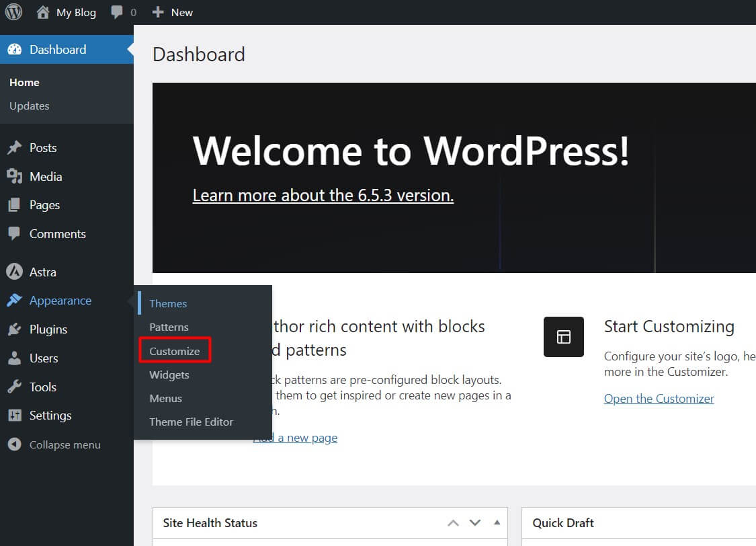756x546 pixels.
Task: Select Patterns in Appearance flyout
Action: pos(169,327)
